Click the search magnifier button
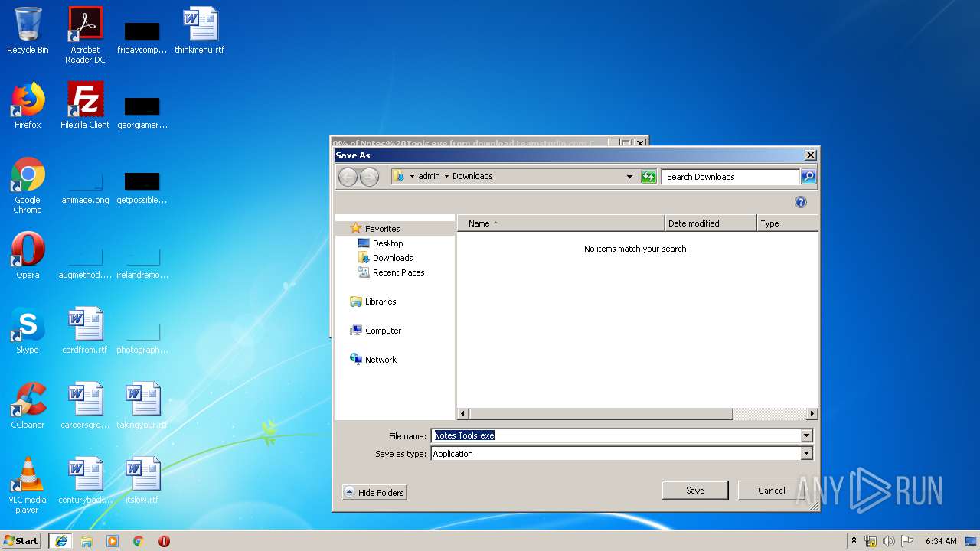This screenshot has height=551, width=980. click(x=808, y=177)
